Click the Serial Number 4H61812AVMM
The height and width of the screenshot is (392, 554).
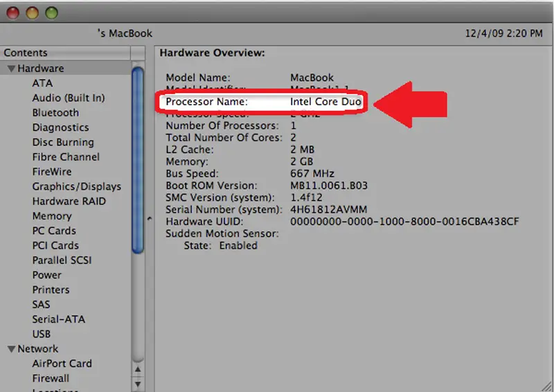[x=328, y=210]
